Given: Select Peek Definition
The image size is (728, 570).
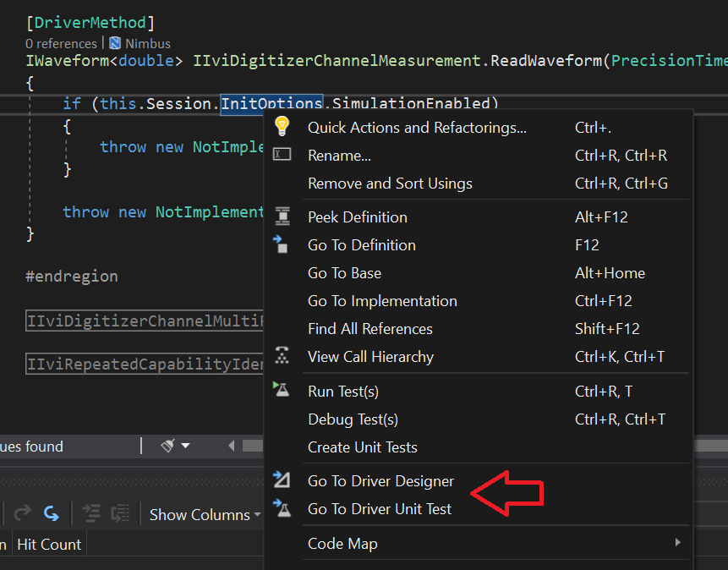Looking at the screenshot, I should click(x=479, y=217).
